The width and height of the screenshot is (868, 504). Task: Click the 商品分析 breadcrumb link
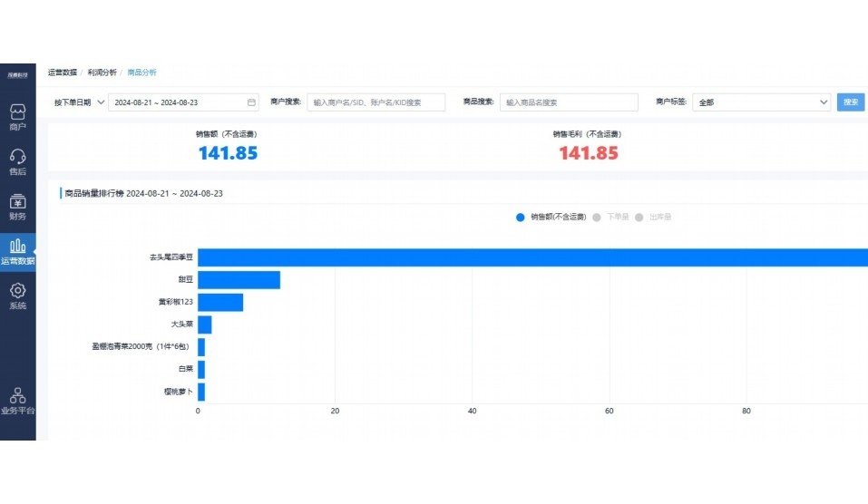click(x=141, y=73)
